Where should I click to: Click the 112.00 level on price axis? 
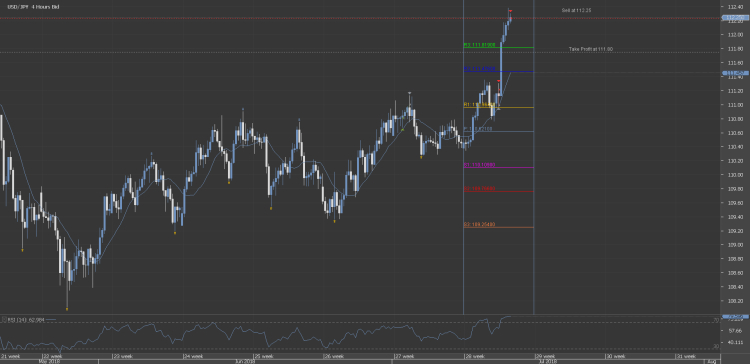(735, 35)
